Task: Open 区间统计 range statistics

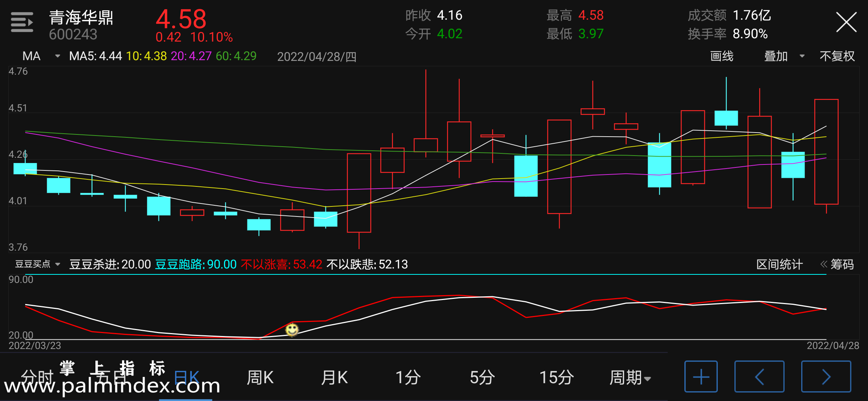Action: [779, 264]
